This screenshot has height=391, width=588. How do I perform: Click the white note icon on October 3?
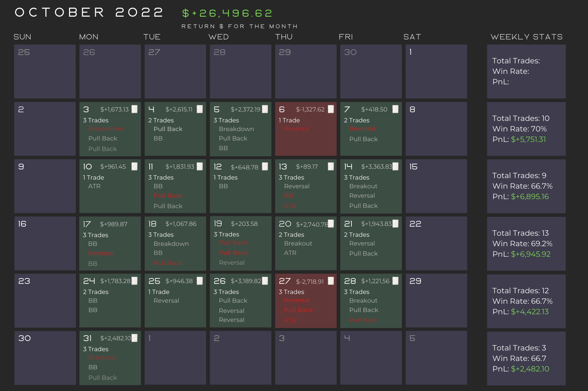click(x=135, y=109)
